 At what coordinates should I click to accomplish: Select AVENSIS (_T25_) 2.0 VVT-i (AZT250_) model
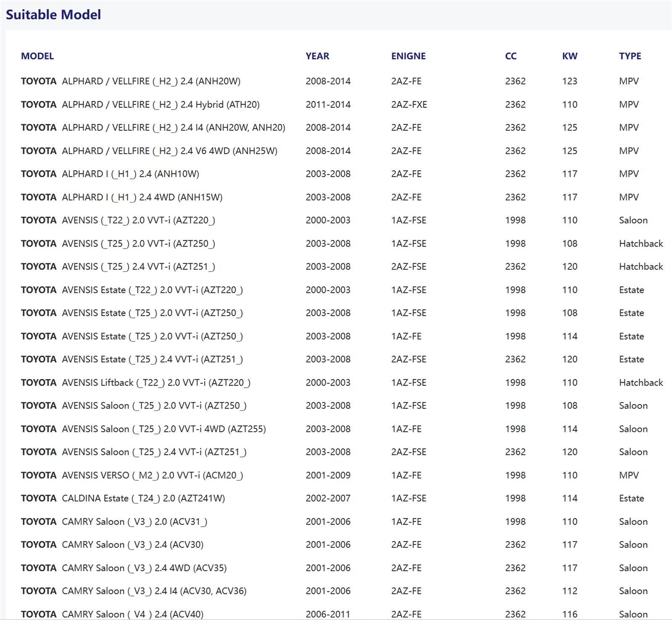point(118,244)
